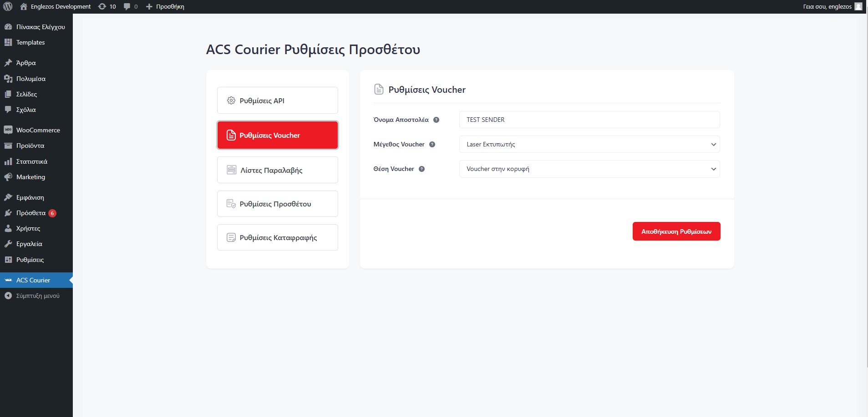The width and height of the screenshot is (868, 417).
Task: Click the Templates menu item
Action: click(x=36, y=42)
